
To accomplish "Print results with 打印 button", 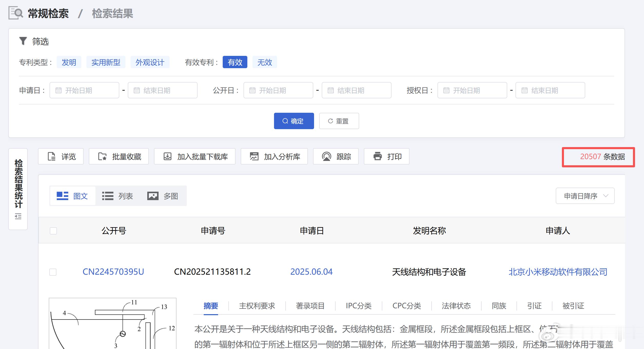I will [387, 156].
